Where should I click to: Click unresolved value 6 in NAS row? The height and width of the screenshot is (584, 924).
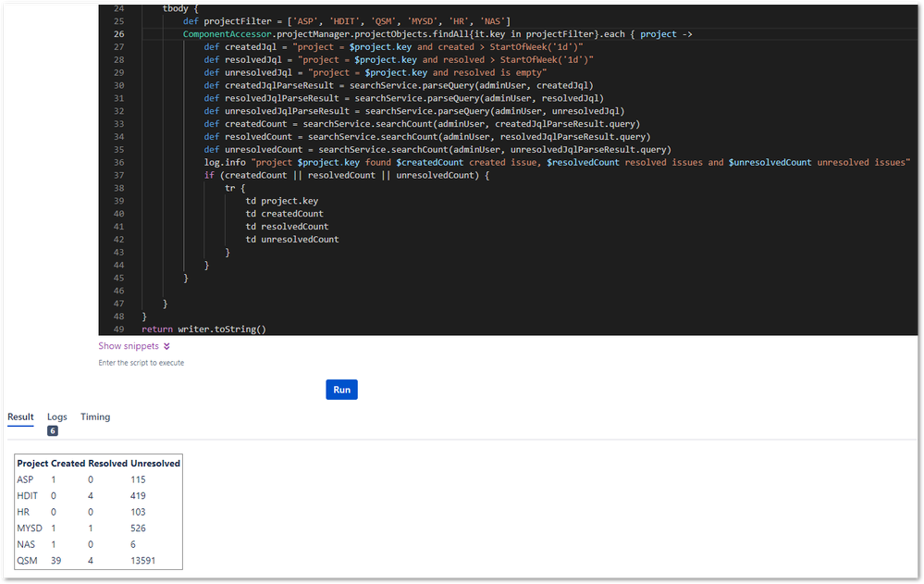coord(133,544)
